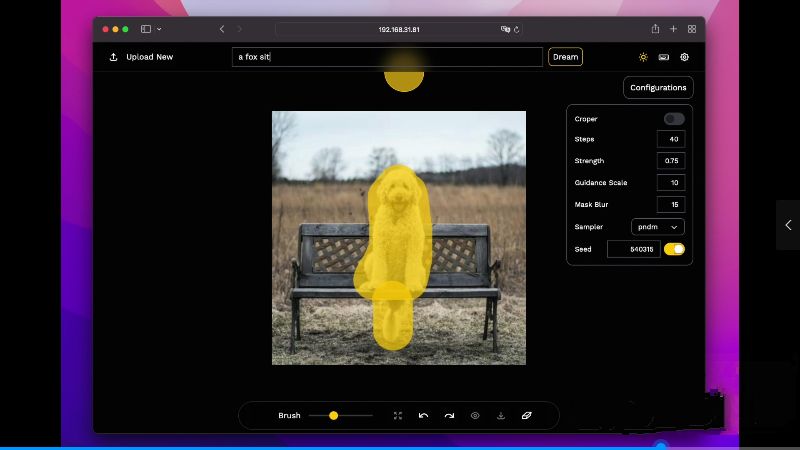
Task: Enable the Croper toggle switch
Action: [674, 119]
